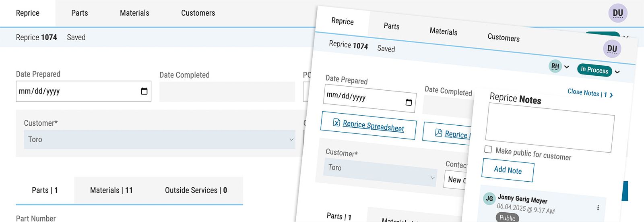Viewport: 644px width, 222px height.
Task: Open calendar picker in background window's Date Prepared
Action: (x=144, y=91)
